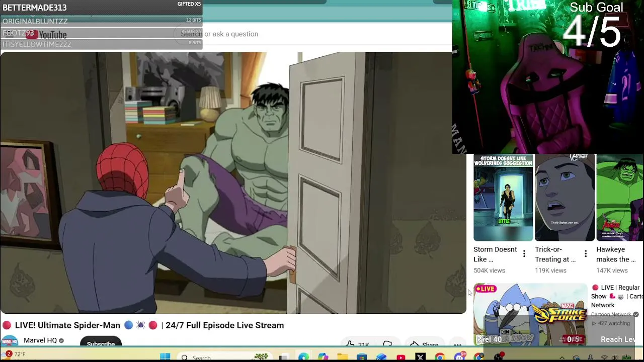Click the 504K views text
Image resolution: width=644 pixels, height=362 pixels.
point(489,270)
